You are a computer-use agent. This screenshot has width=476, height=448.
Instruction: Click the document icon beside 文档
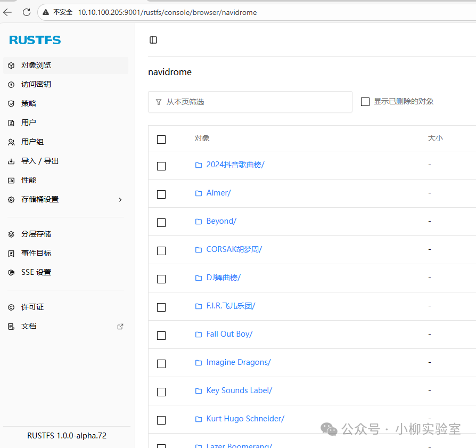pyautogui.click(x=11, y=327)
